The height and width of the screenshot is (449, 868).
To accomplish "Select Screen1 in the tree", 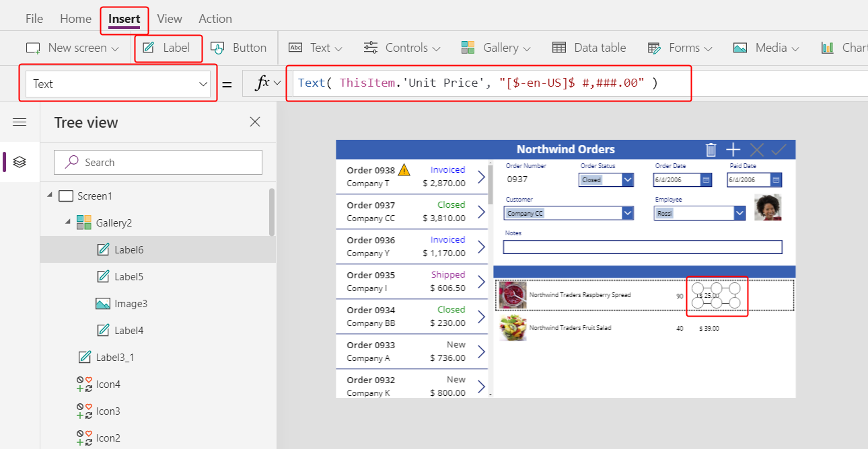I will [x=94, y=196].
